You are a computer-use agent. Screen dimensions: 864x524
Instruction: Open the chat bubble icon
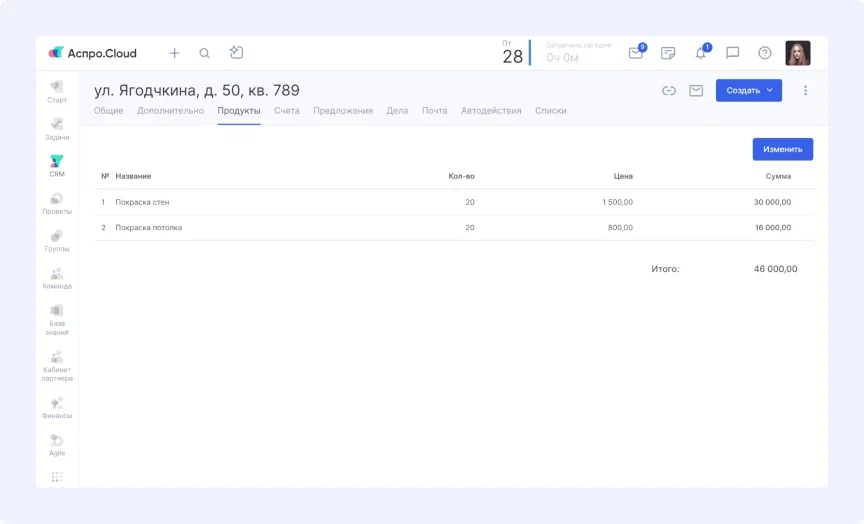pyautogui.click(x=733, y=53)
